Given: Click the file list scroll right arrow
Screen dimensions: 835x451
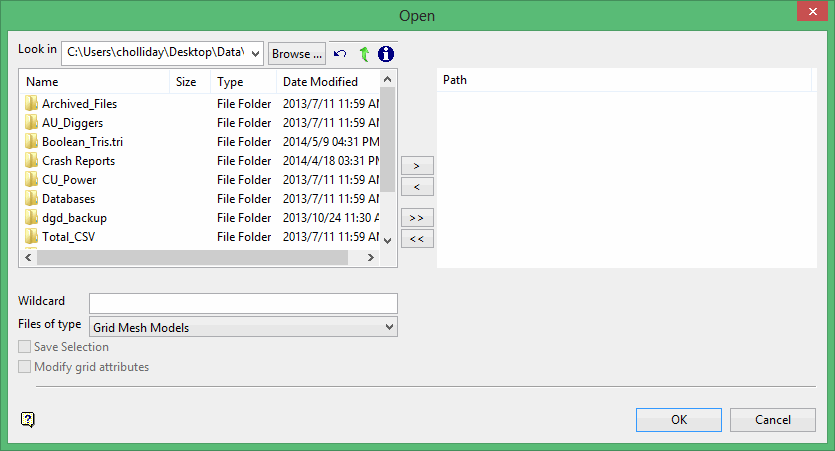Looking at the screenshot, I should pyautogui.click(x=371, y=257).
